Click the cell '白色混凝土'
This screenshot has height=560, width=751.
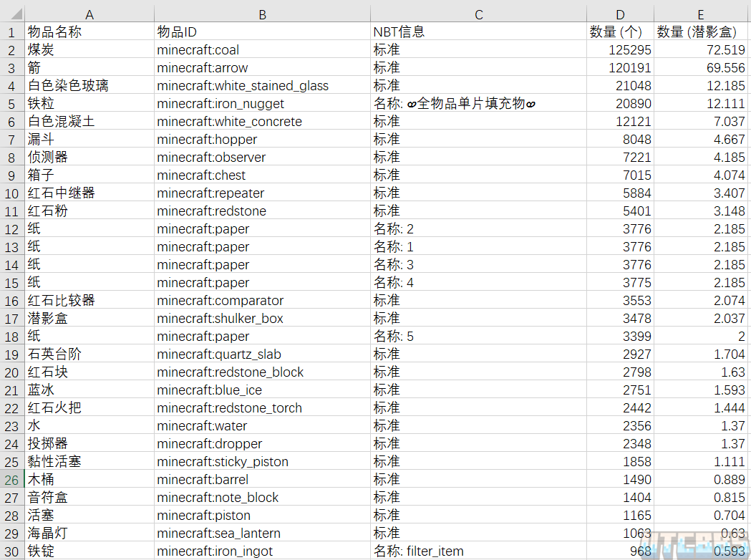(x=89, y=121)
